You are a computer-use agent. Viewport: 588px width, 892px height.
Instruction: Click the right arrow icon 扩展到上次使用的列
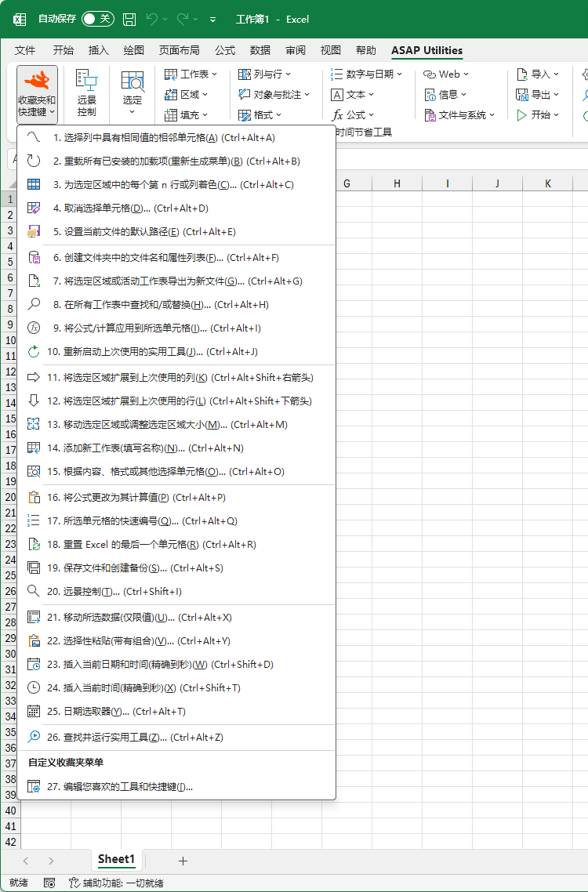pos(34,377)
